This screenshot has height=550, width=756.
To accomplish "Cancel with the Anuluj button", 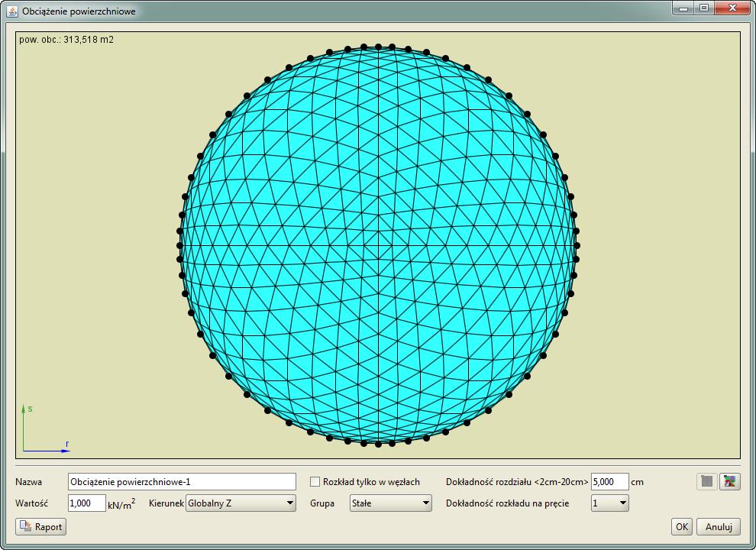I will coord(719,526).
